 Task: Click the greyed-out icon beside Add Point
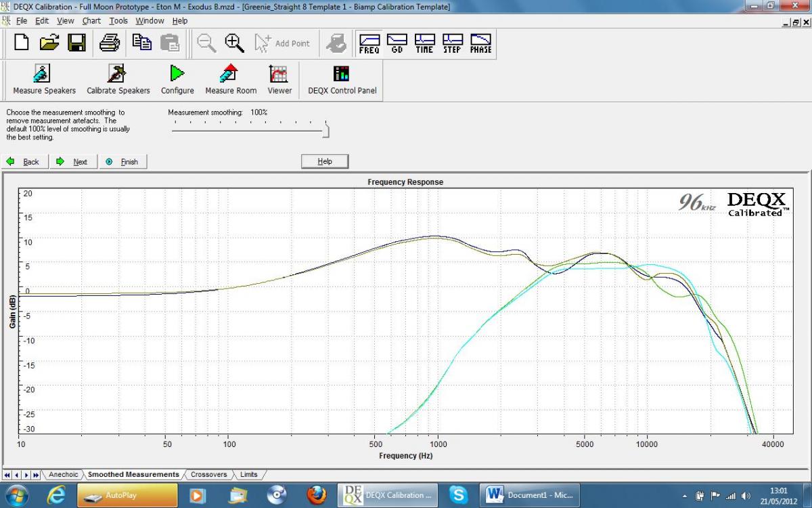[x=336, y=43]
